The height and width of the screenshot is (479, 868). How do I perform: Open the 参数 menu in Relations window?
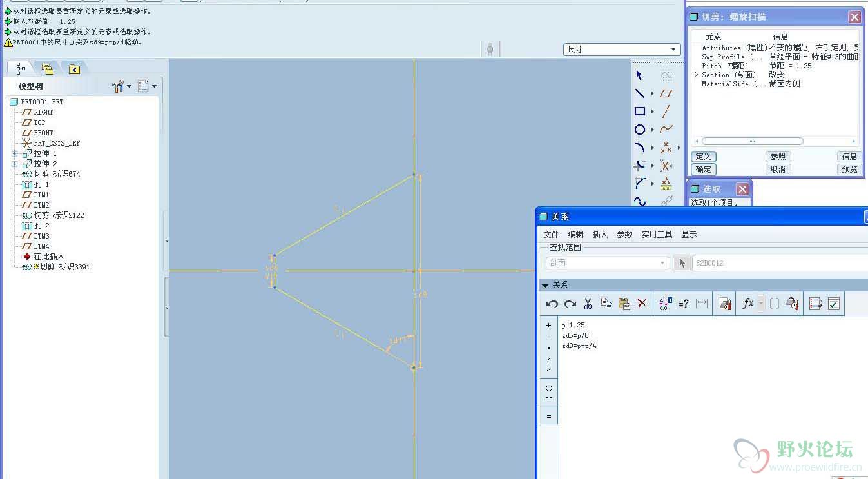click(x=624, y=235)
